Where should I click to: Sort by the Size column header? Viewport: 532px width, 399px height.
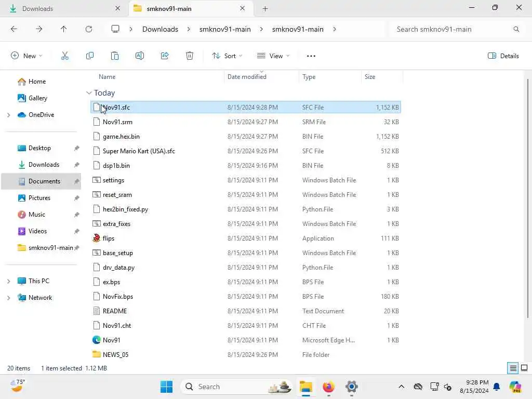coord(370,77)
